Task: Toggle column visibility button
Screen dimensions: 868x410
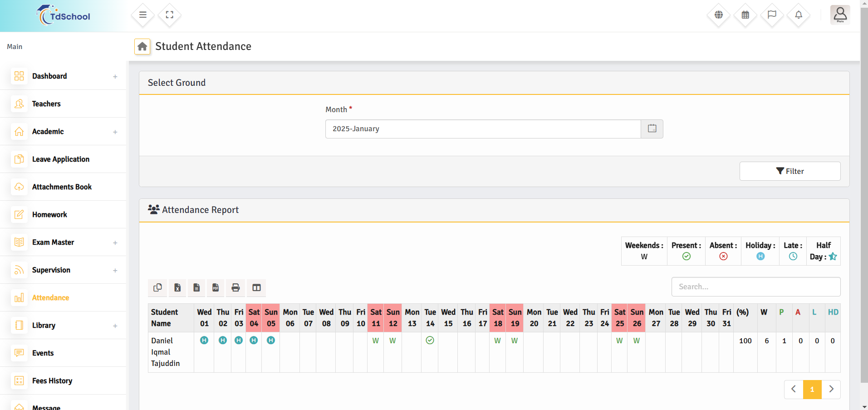Action: click(256, 288)
